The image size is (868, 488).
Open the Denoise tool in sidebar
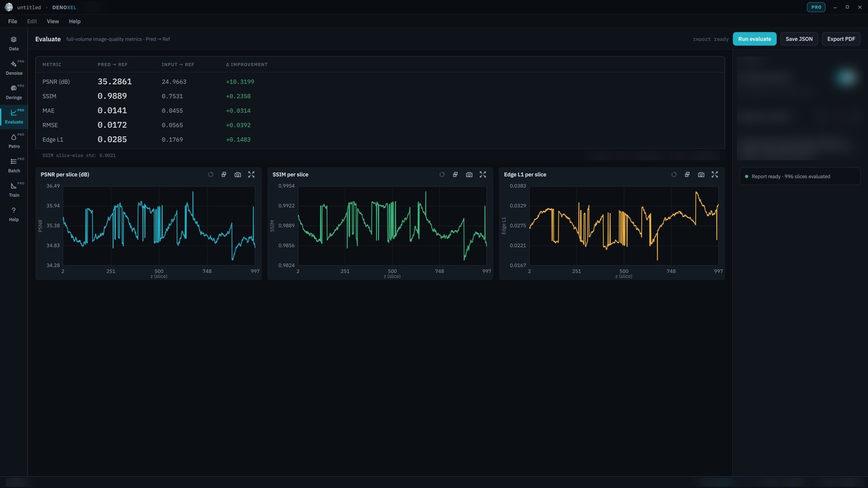14,68
